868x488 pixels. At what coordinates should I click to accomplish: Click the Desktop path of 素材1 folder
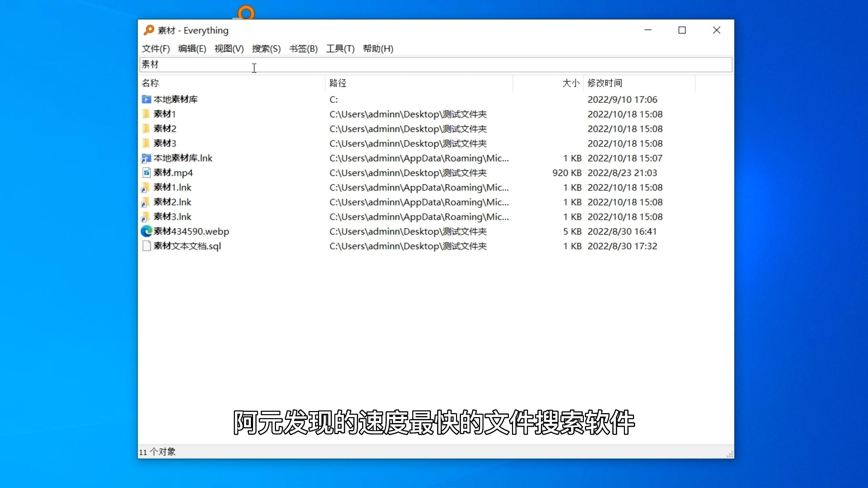pyautogui.click(x=408, y=114)
